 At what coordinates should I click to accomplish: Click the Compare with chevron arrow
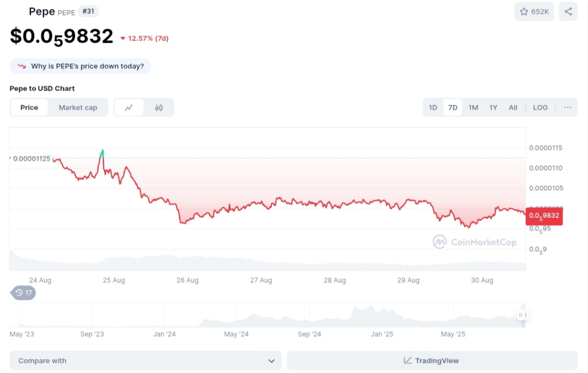pos(272,360)
